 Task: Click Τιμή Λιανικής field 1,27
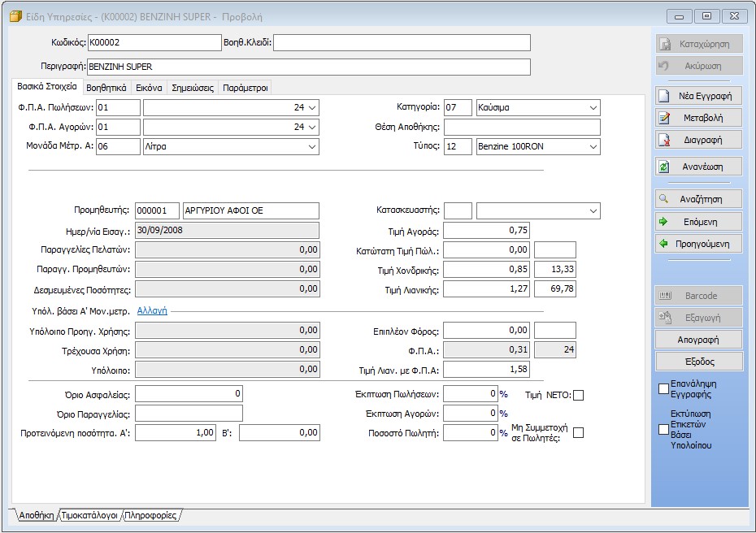point(486,289)
